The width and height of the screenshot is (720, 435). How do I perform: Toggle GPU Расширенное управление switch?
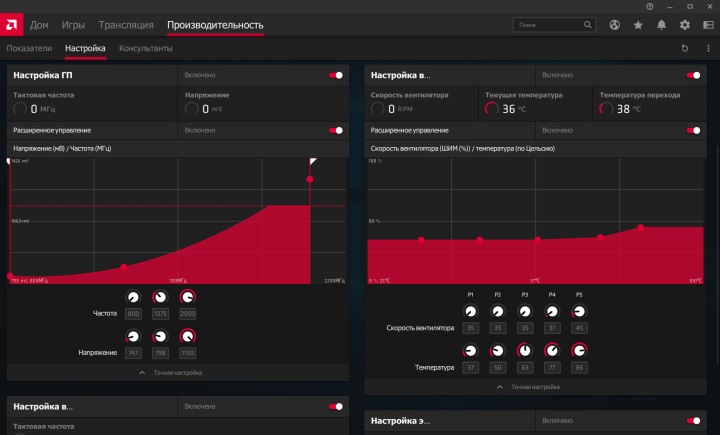(336, 130)
